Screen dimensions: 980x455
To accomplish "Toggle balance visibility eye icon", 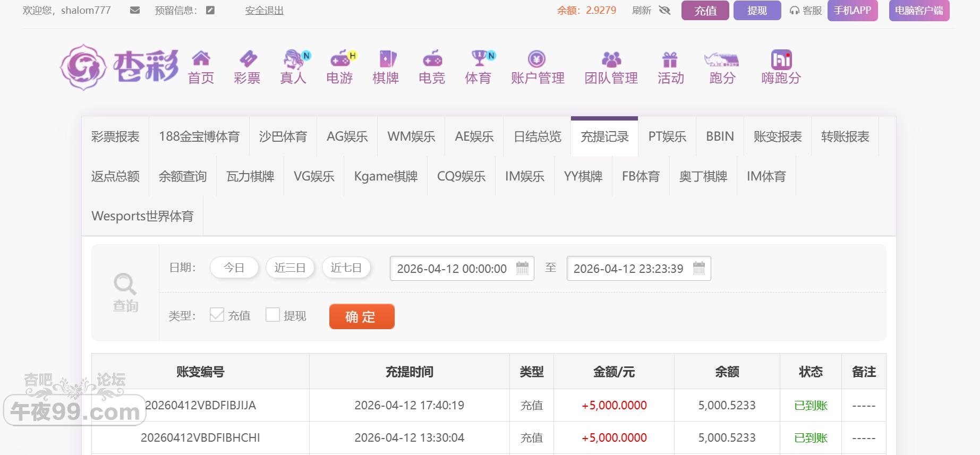I will [x=664, y=10].
